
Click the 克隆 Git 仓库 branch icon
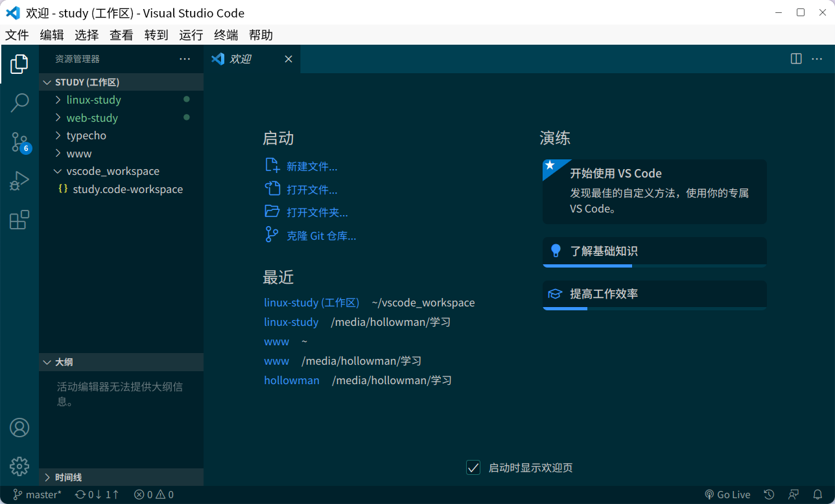[272, 235]
